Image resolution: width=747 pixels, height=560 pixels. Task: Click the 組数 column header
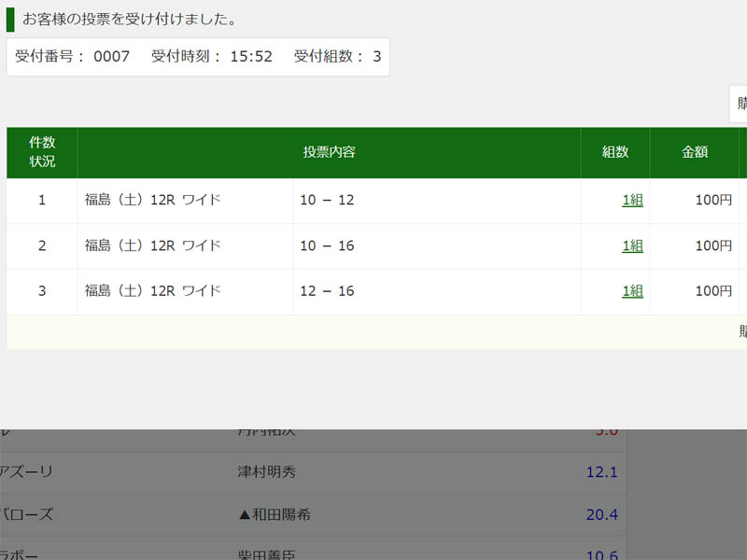tap(615, 152)
